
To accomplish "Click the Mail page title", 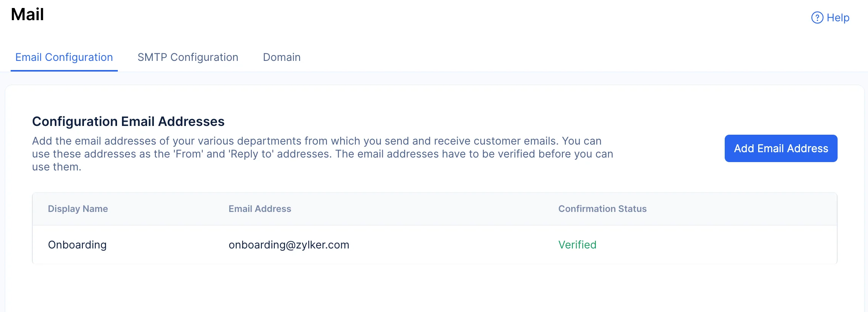I will tap(27, 15).
